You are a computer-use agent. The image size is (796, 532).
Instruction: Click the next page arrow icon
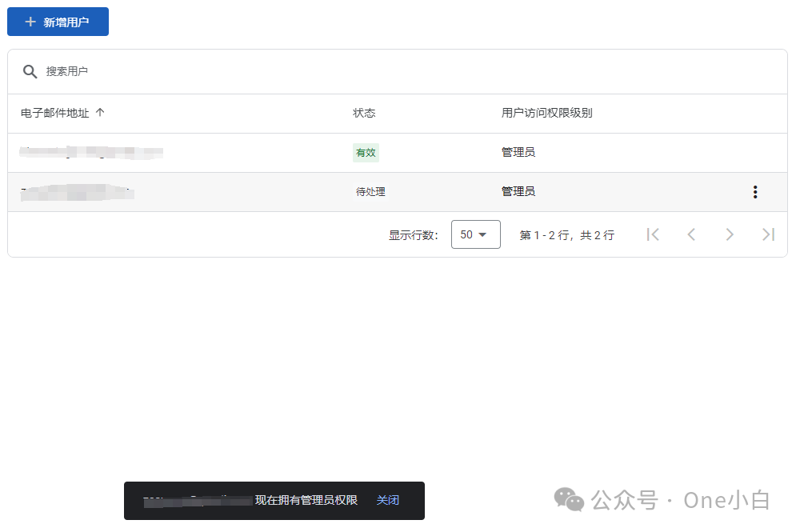[730, 234]
